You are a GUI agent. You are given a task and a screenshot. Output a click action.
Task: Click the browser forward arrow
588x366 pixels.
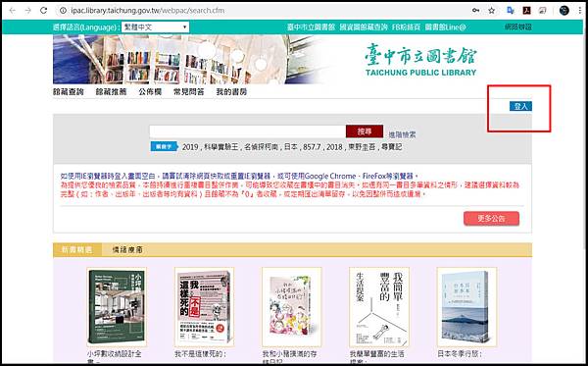pos(28,11)
